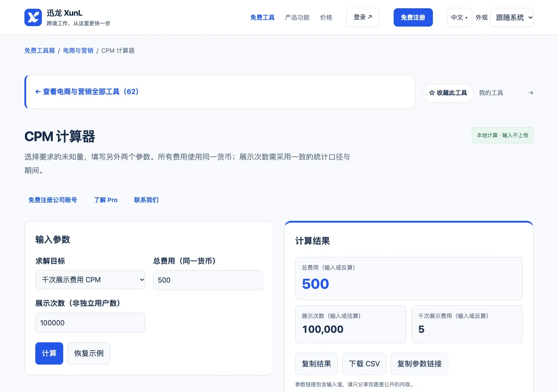This screenshot has height=392, width=558.
Task: Click the CPM 计算器 page heading
Action: point(60,136)
